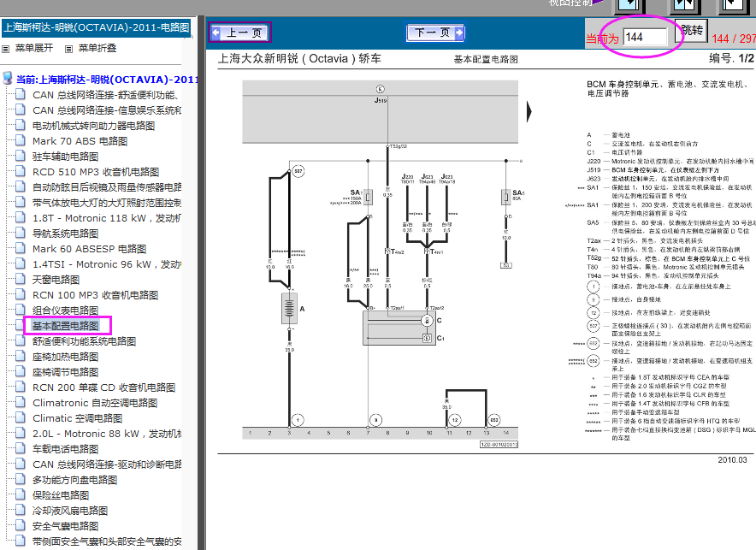Open 带气体放电大灯的大灯照射范围控制 entry

pos(107,203)
